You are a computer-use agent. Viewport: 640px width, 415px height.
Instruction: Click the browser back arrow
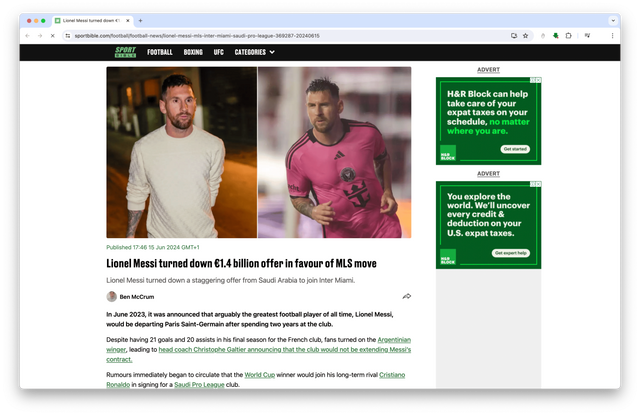(28, 35)
